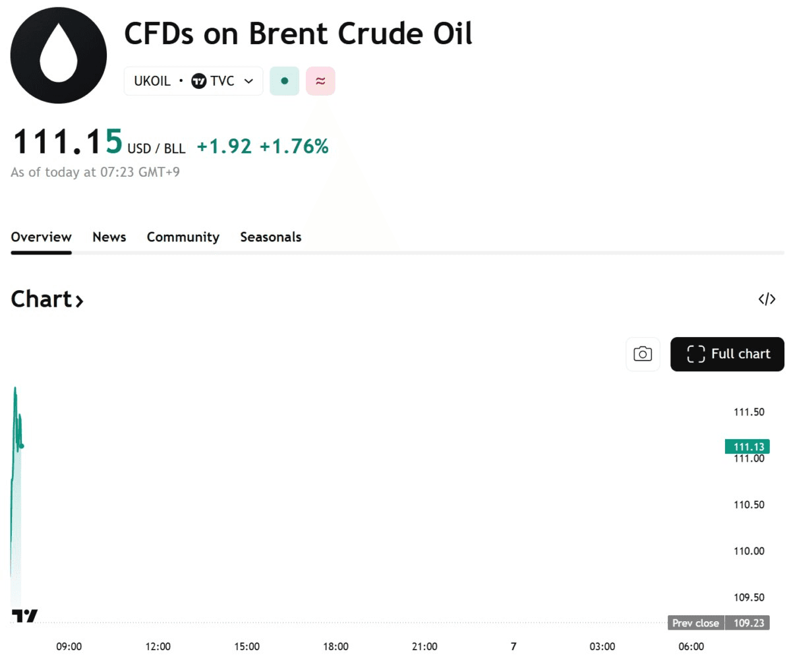This screenshot has height=672, width=791.
Task: Click the pink derived data icon
Action: click(320, 81)
